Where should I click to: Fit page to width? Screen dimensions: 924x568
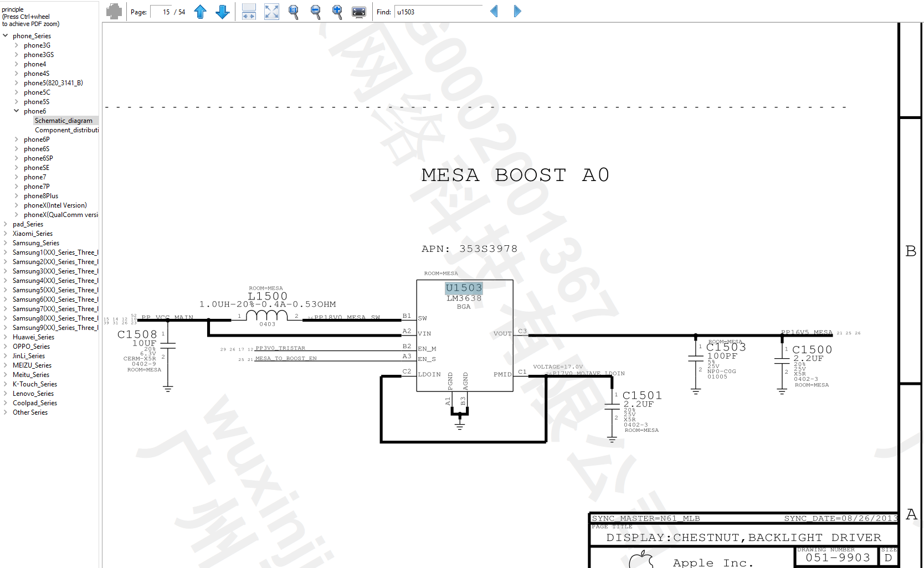pyautogui.click(x=249, y=12)
